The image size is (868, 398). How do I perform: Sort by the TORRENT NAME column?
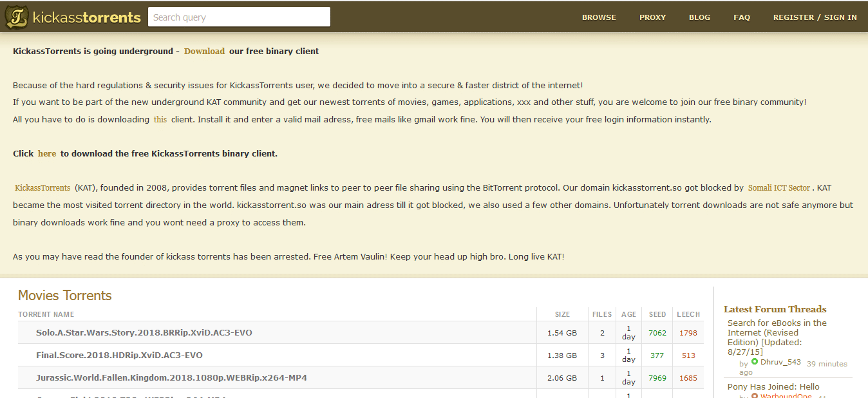[46, 314]
